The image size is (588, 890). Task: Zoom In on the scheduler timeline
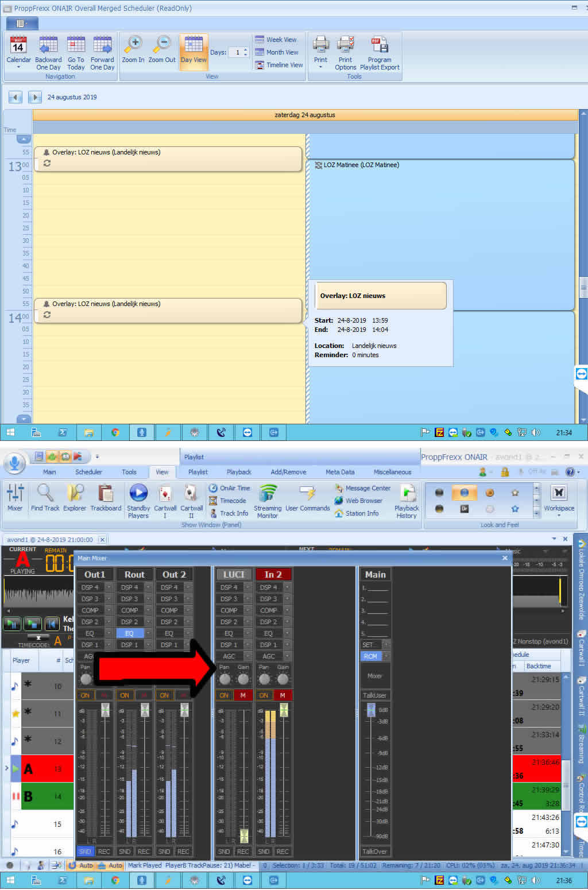[133, 49]
